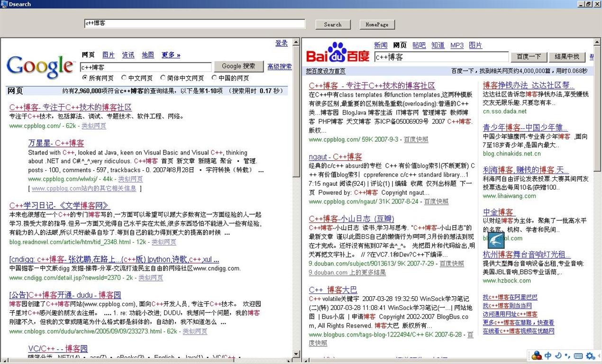Open Baidu 图片 tab
The width and height of the screenshot is (602, 364).
click(475, 45)
